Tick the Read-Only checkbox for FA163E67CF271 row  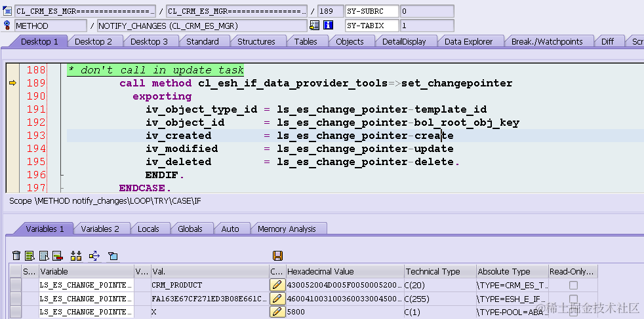573,299
